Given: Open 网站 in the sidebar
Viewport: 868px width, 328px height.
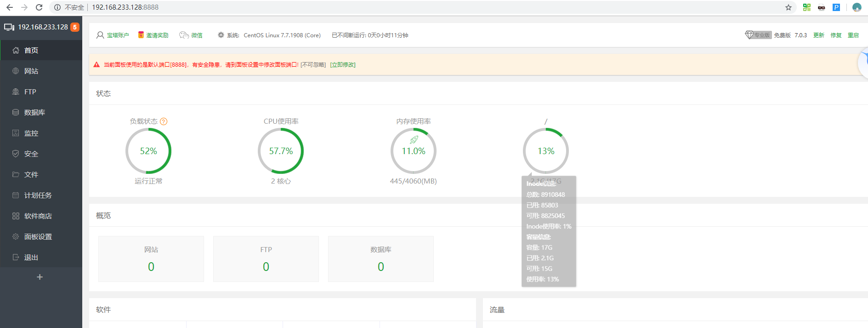Looking at the screenshot, I should [x=31, y=71].
